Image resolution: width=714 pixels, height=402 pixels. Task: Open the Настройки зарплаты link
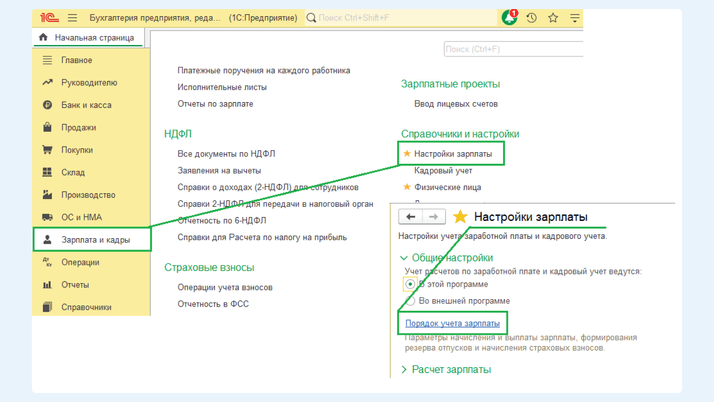pos(453,154)
